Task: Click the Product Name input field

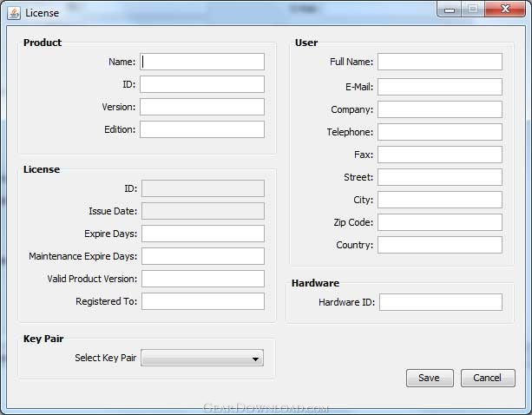Action: click(x=202, y=62)
